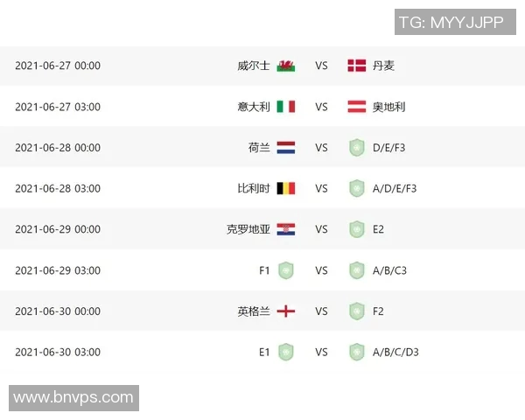
Task: Click the shield icon beside F2
Action: [356, 311]
